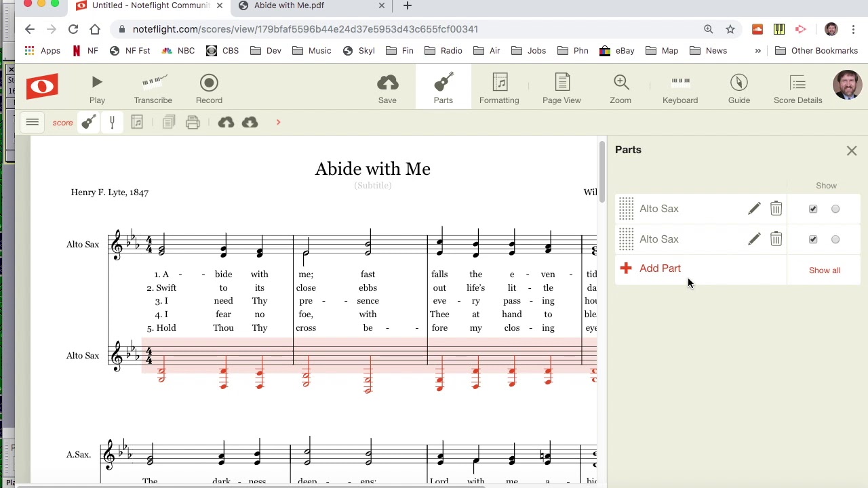Close the Parts panel
The width and height of the screenshot is (868, 488).
852,151
